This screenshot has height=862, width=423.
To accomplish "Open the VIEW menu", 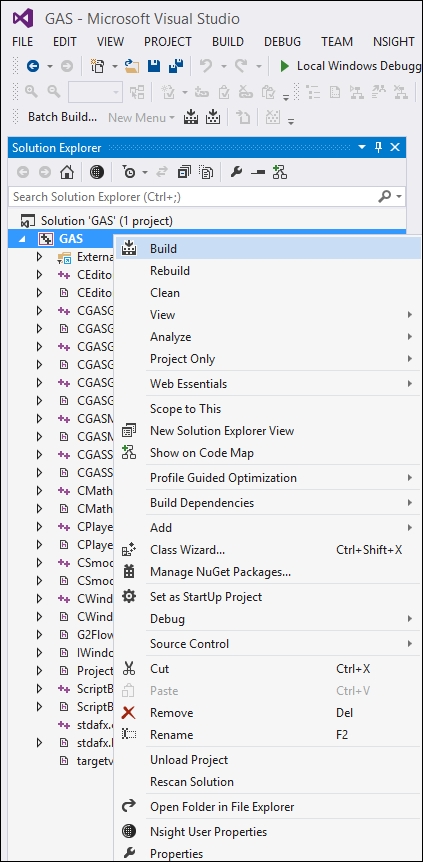I will click(111, 42).
